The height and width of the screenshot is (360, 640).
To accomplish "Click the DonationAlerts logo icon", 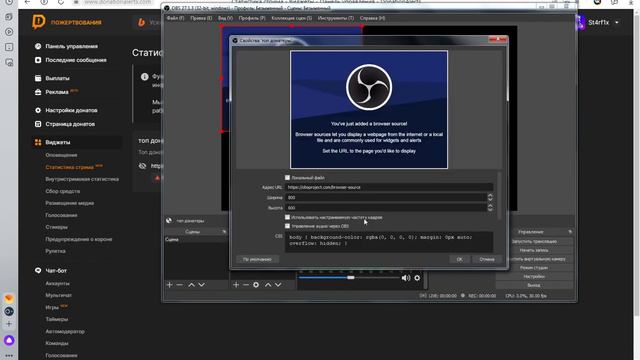I will [38, 22].
